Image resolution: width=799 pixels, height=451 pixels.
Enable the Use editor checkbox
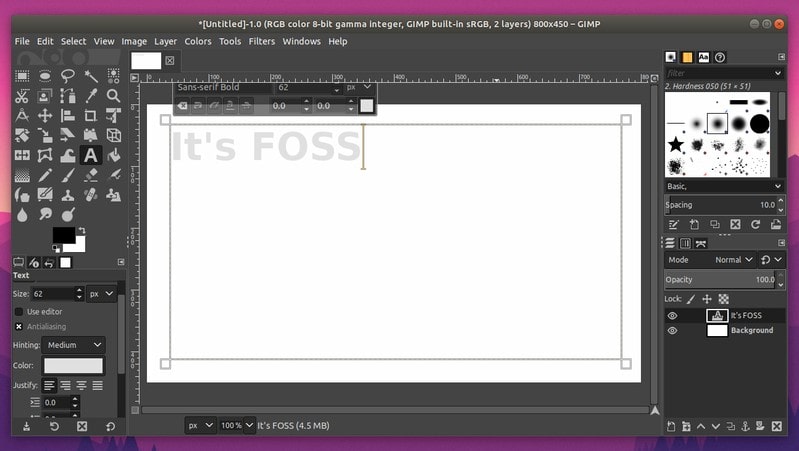pyautogui.click(x=19, y=311)
